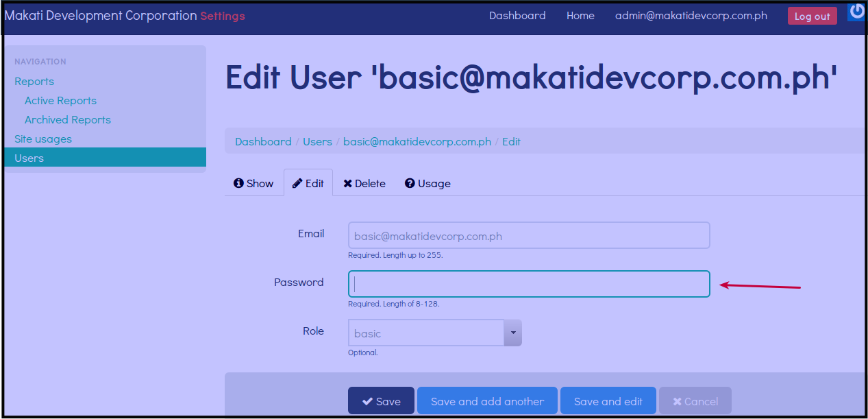Focus the Password input field
This screenshot has width=868, height=419.
tap(529, 284)
